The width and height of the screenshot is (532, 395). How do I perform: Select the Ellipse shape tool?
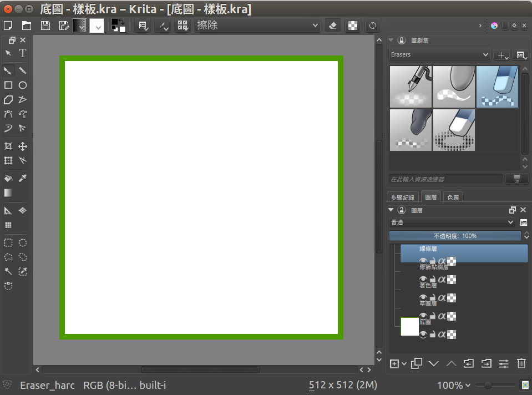click(x=23, y=85)
